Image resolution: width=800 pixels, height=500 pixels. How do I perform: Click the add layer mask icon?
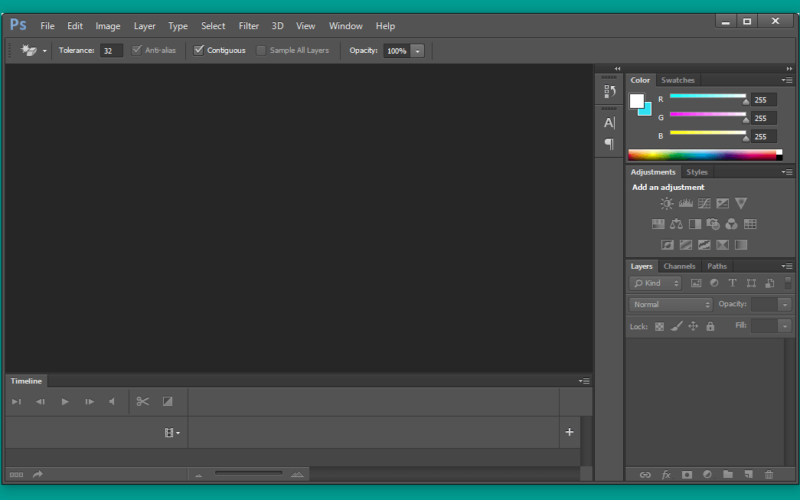coord(687,474)
